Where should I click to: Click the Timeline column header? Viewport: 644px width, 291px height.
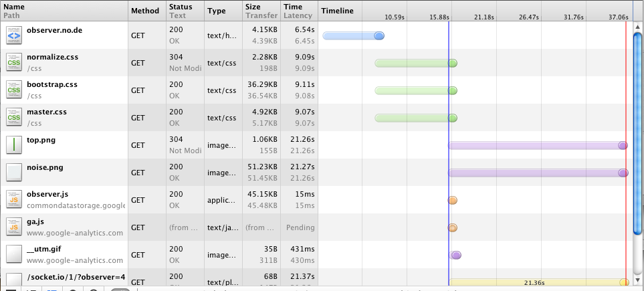click(x=338, y=11)
